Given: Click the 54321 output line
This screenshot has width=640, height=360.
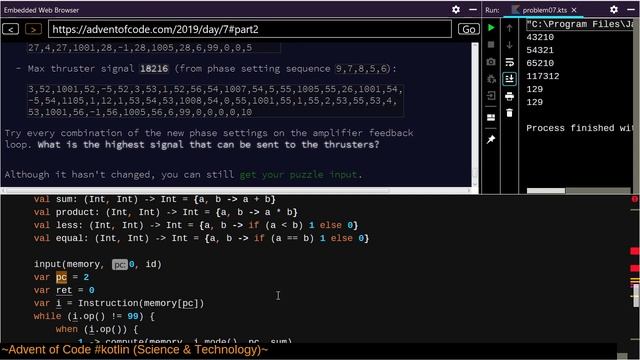Looking at the screenshot, I should [x=540, y=50].
